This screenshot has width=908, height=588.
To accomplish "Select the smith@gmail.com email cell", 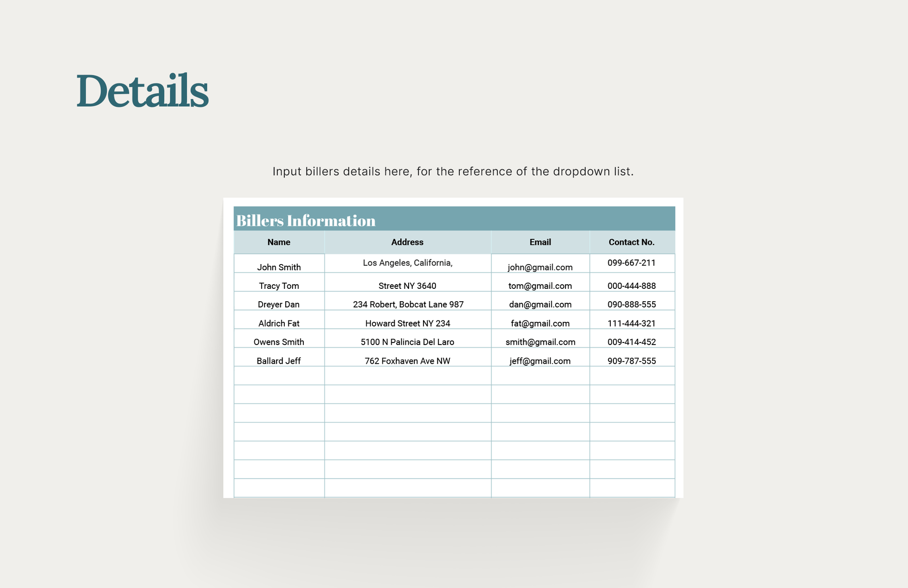I will 540,338.
